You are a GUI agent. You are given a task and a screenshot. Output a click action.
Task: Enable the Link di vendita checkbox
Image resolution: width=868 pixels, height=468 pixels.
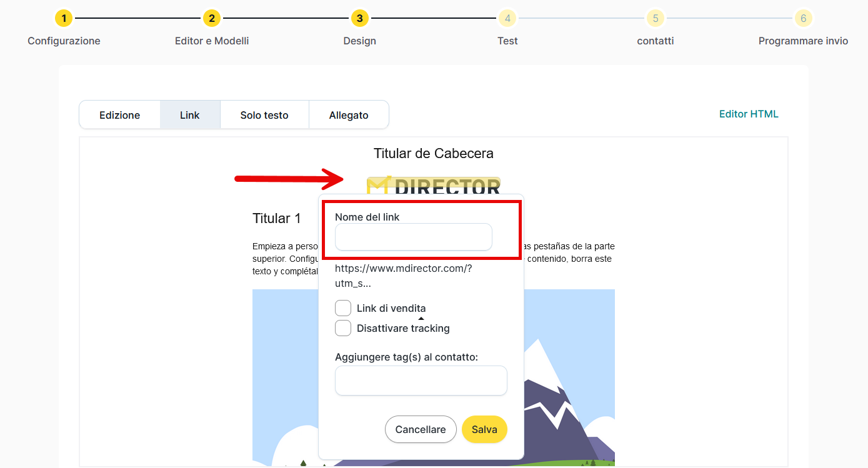click(343, 308)
